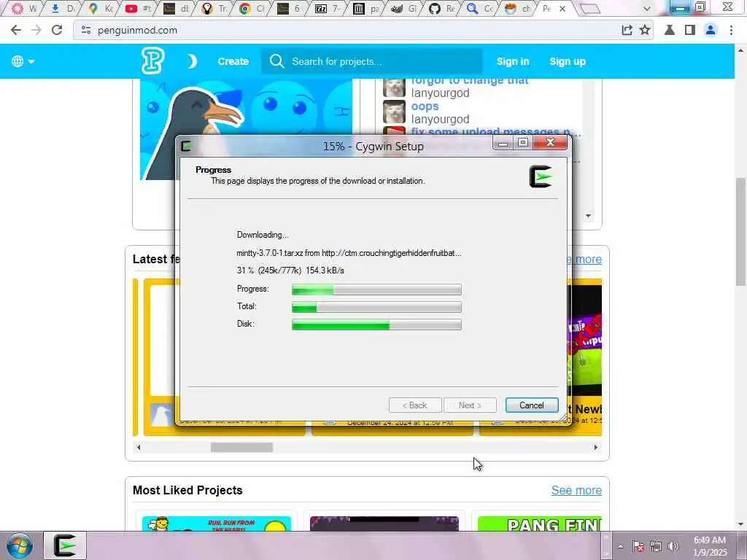This screenshot has height=560, width=747.
Task: Switch to the Google Maps tab
Action: click(x=99, y=9)
